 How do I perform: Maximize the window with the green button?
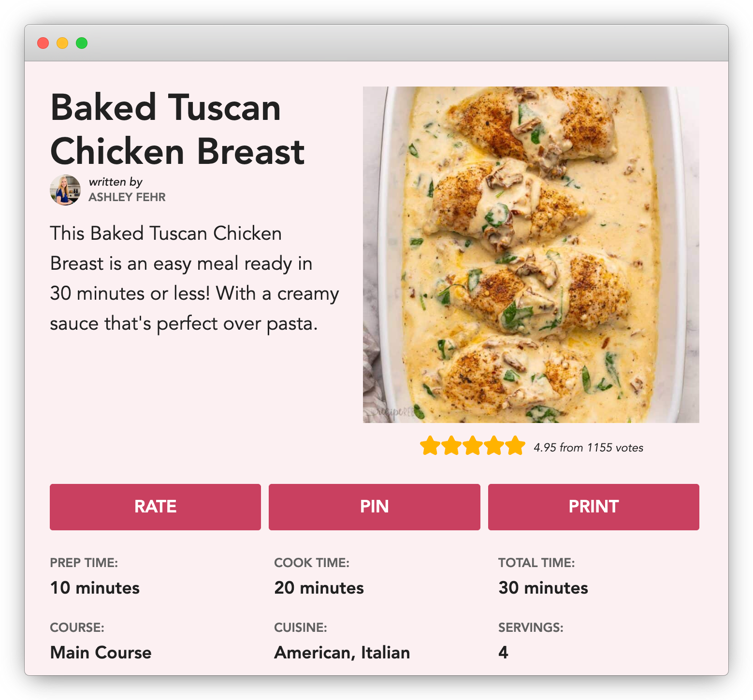(82, 43)
